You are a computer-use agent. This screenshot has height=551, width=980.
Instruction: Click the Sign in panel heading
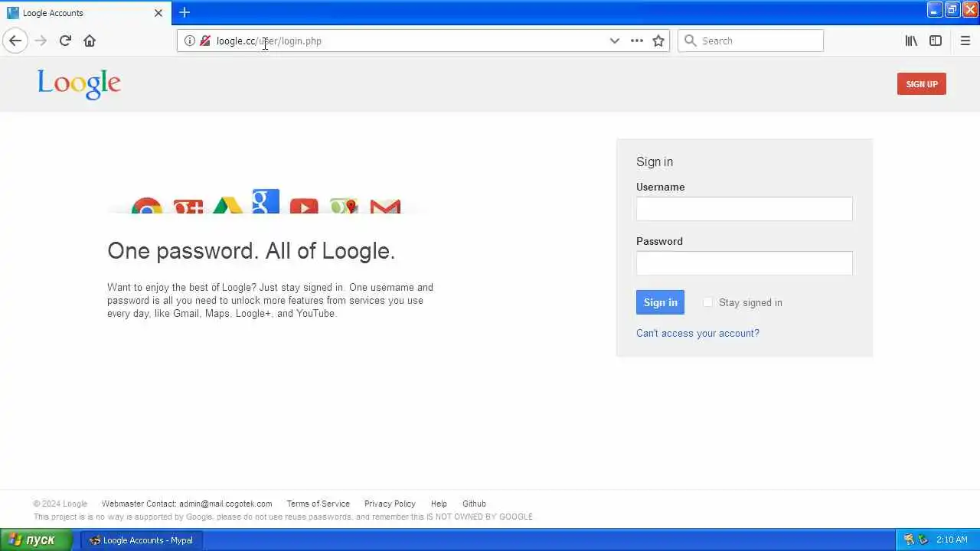point(655,161)
